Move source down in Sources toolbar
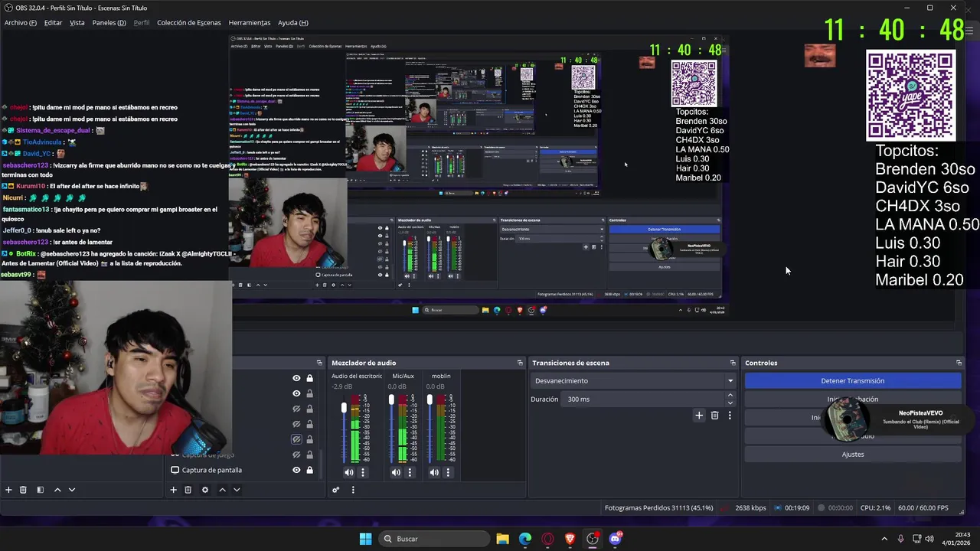The image size is (980, 551). click(237, 490)
